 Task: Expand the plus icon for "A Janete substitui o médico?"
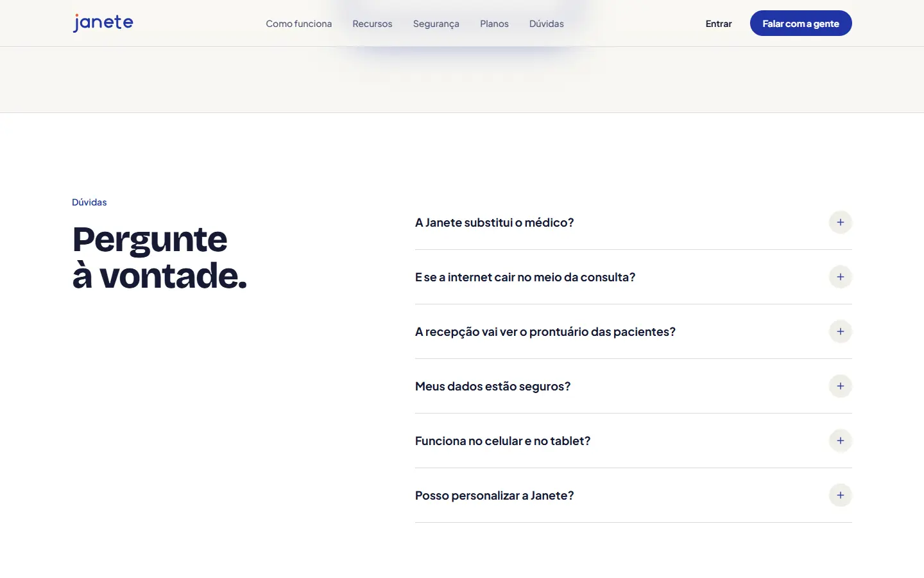pos(841,222)
